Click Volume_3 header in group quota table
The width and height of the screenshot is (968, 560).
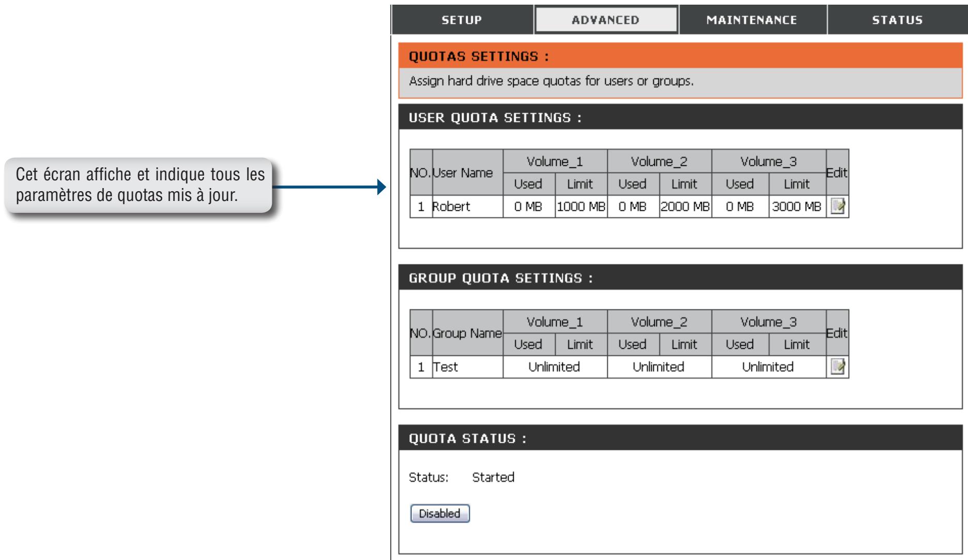pyautogui.click(x=768, y=322)
